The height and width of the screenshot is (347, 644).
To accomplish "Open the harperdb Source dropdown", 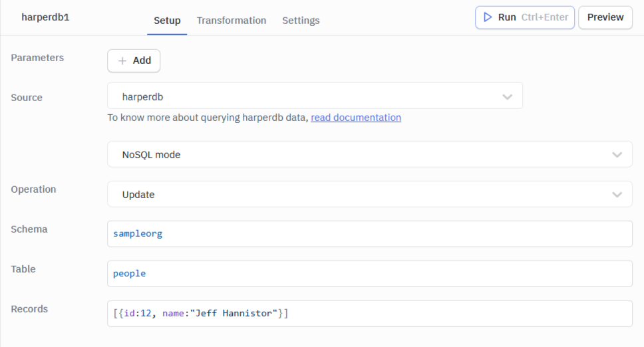I will click(315, 96).
